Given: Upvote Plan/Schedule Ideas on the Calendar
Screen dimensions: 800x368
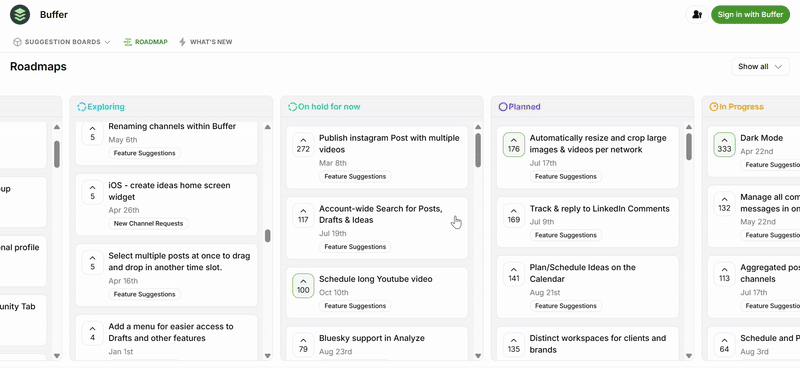Looking at the screenshot, I should pos(514,274).
